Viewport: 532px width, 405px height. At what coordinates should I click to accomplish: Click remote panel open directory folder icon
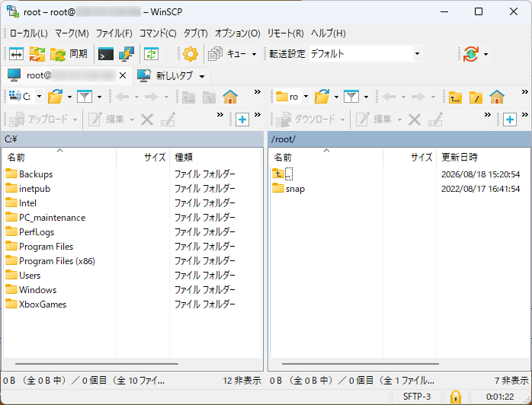322,97
